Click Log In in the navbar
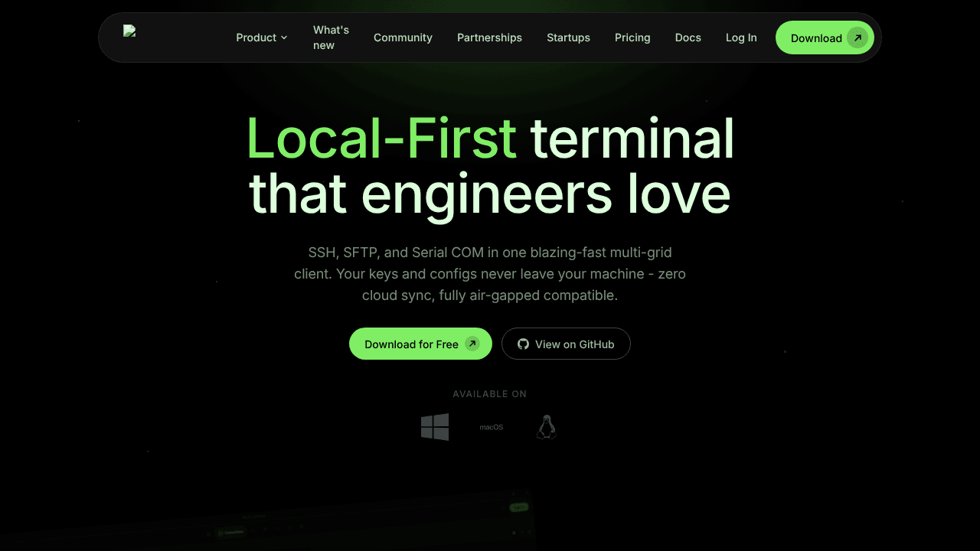The image size is (980, 551). click(741, 37)
